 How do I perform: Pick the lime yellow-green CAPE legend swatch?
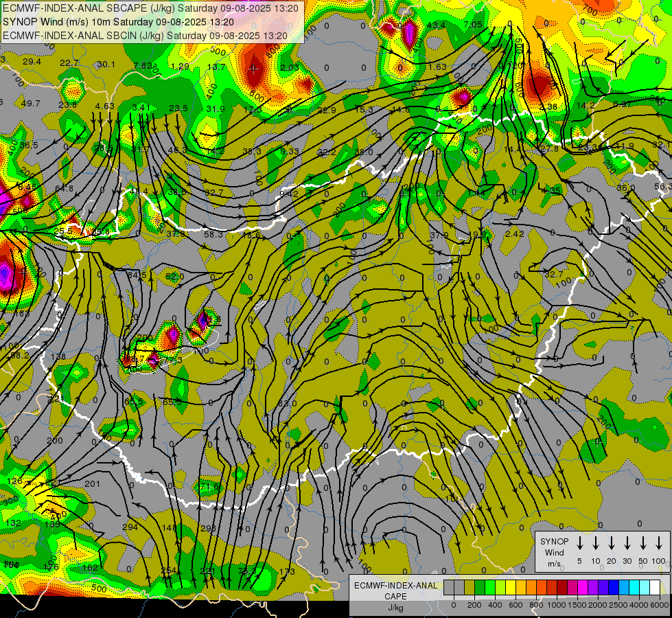click(x=500, y=587)
